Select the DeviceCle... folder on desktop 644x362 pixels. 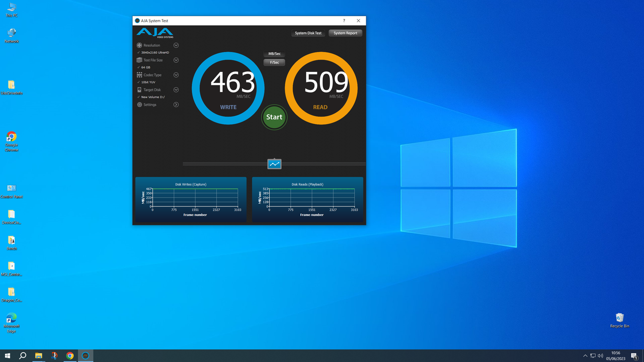(x=12, y=217)
